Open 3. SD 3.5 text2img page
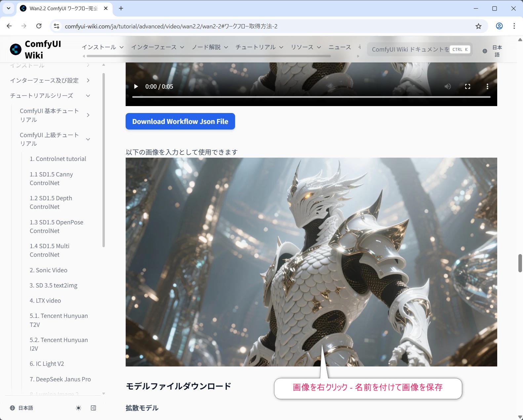The height and width of the screenshot is (420, 523). point(54,285)
